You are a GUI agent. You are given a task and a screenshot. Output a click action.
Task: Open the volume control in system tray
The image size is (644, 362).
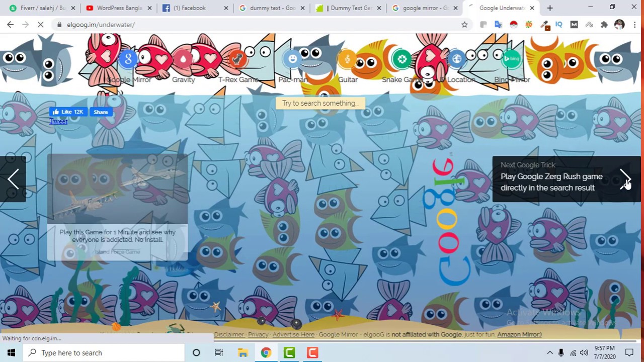click(x=584, y=352)
